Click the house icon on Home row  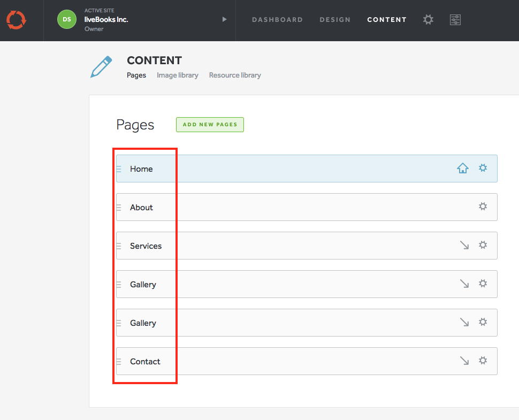pyautogui.click(x=463, y=169)
